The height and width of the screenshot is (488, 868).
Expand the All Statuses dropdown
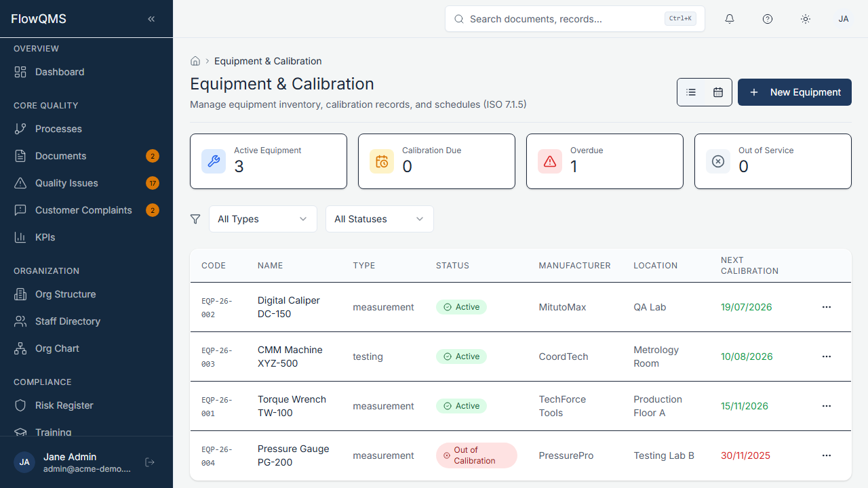[x=380, y=218]
